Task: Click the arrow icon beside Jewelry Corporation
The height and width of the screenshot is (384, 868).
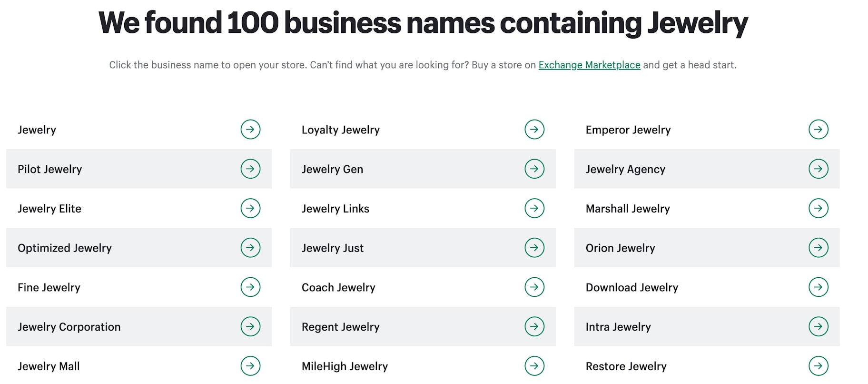Action: click(x=250, y=326)
